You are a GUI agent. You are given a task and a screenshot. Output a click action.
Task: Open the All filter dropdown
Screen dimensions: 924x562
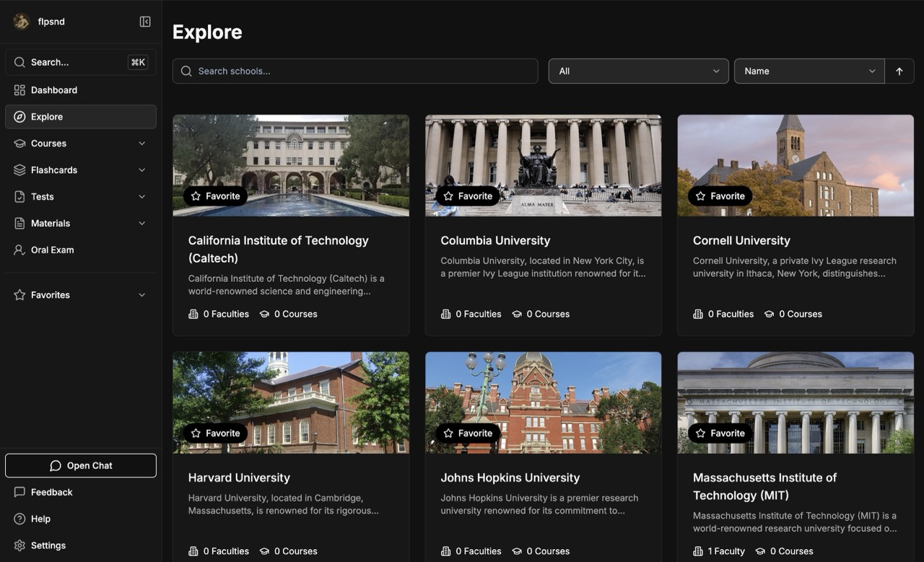click(x=638, y=71)
